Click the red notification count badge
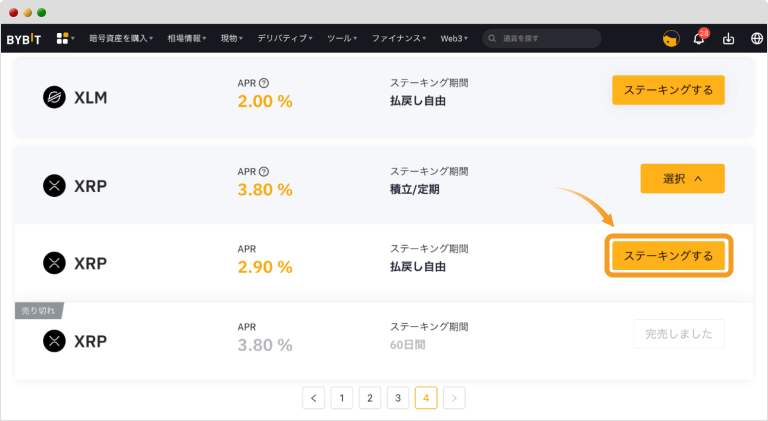768x421 pixels. [x=704, y=33]
